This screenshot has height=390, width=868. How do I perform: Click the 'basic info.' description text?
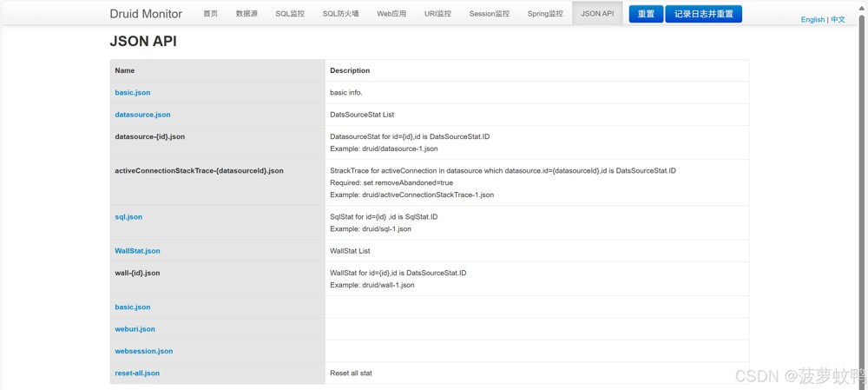[346, 93]
